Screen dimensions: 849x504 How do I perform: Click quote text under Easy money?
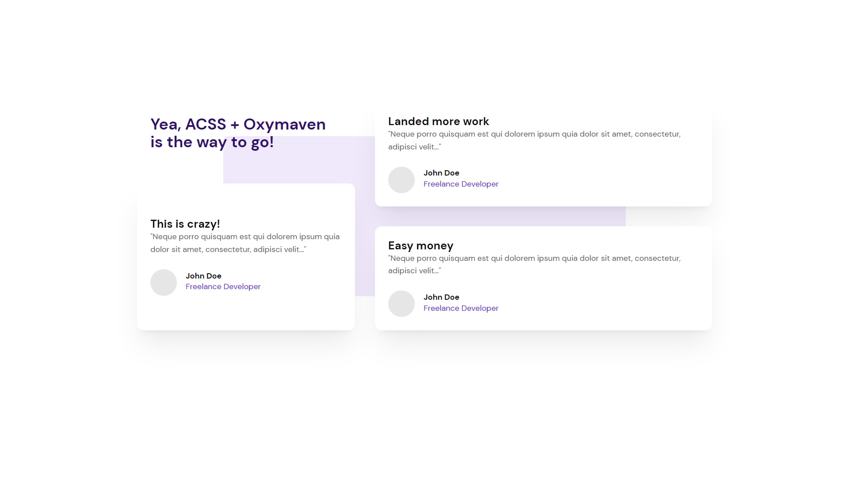(534, 264)
